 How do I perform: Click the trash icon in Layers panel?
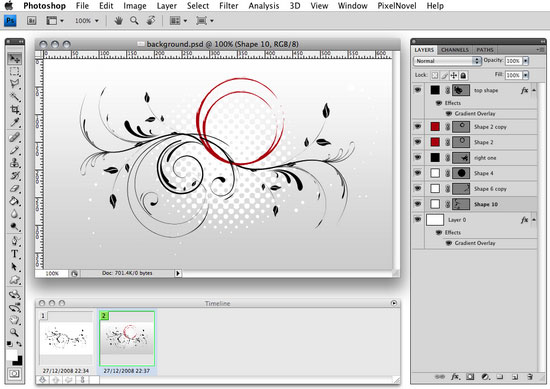(530, 377)
